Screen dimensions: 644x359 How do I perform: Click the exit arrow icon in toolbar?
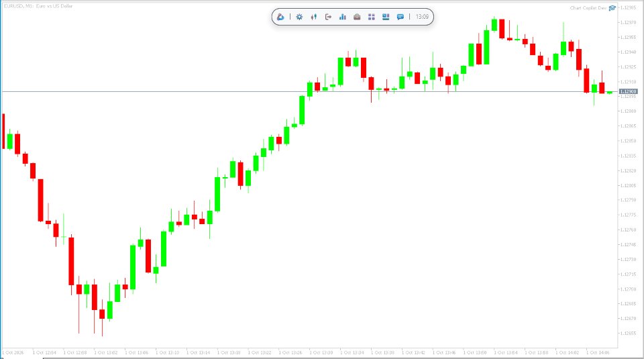click(x=328, y=17)
